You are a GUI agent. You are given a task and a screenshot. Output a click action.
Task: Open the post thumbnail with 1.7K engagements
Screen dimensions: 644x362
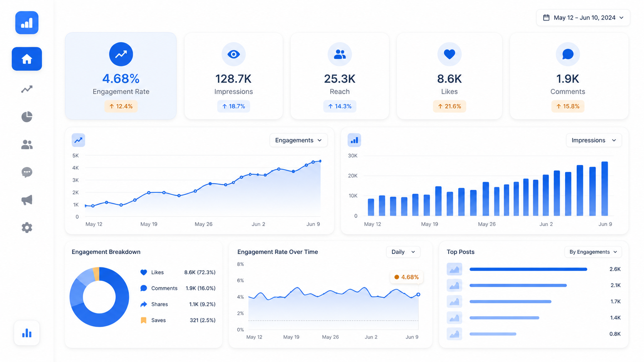(x=454, y=302)
